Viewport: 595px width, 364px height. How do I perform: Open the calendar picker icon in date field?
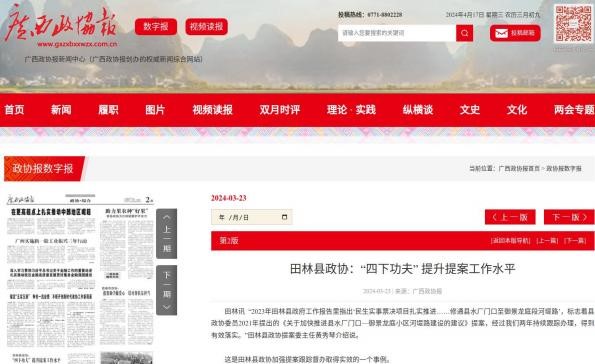pos(284,217)
